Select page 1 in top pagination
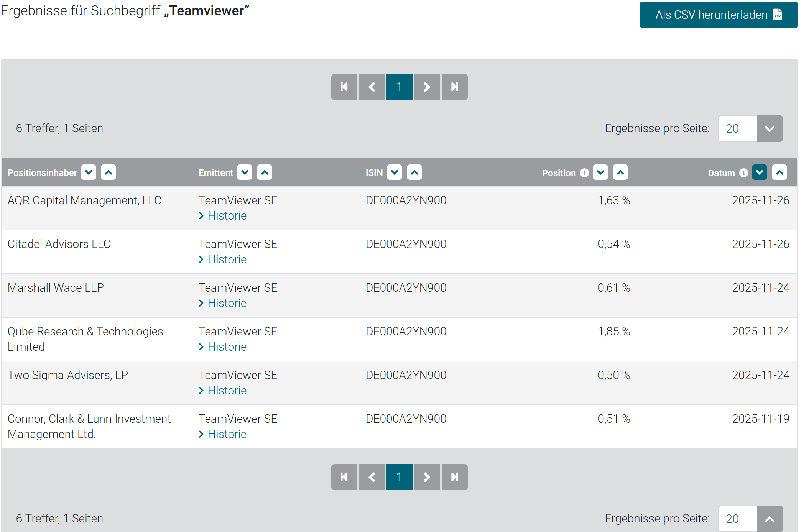The image size is (804, 532). click(x=399, y=87)
